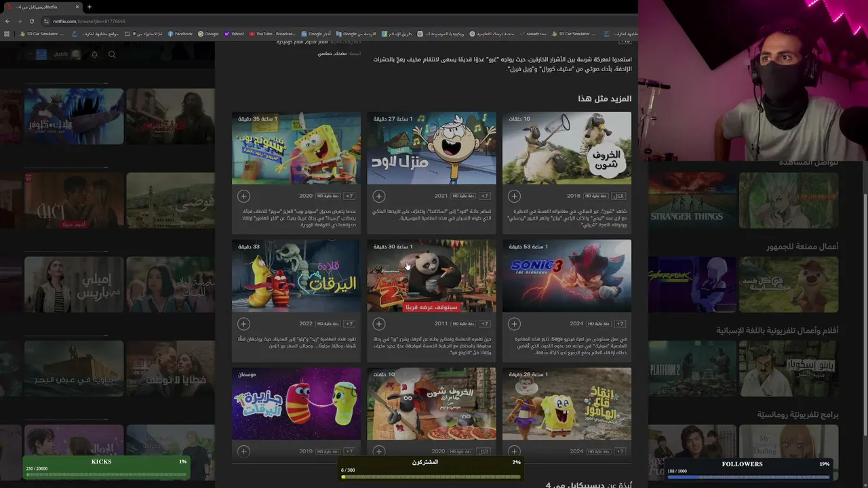Open the YouTube - Broadcast bookmark

point(272,34)
